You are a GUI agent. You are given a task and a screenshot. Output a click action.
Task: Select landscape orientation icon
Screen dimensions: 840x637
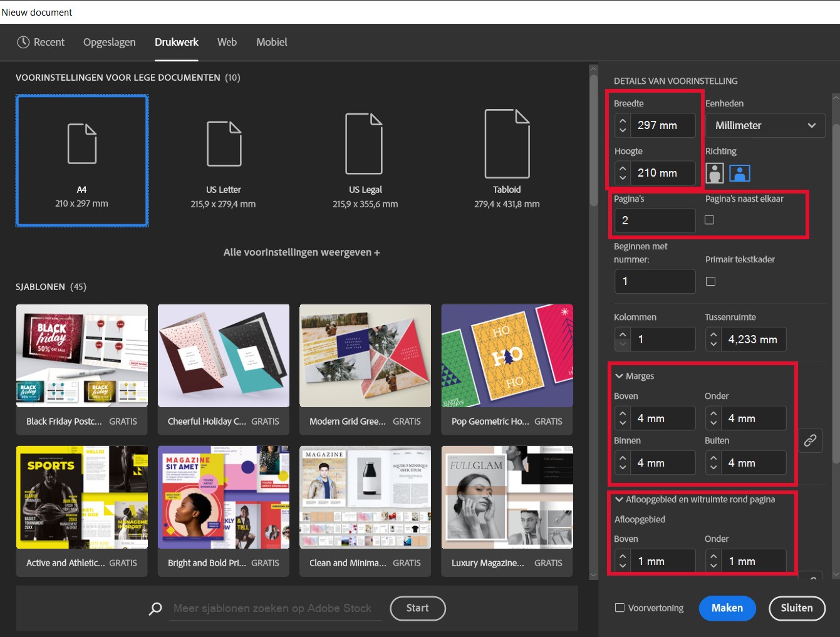point(740,173)
